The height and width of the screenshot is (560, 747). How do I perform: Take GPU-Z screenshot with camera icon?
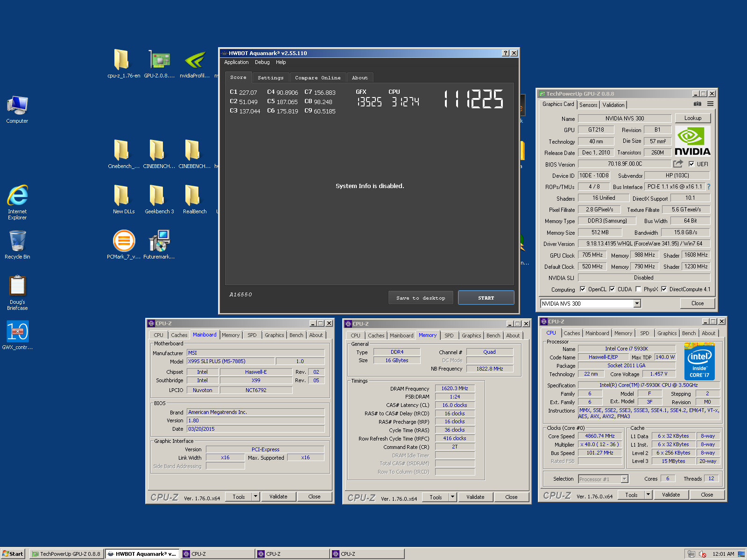697,104
